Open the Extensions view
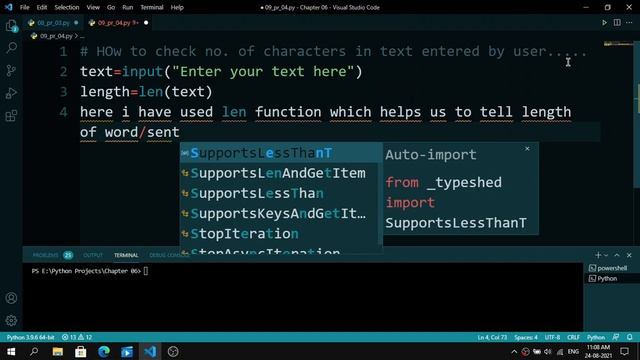Screen dimensions: 640x360 tap(11, 116)
